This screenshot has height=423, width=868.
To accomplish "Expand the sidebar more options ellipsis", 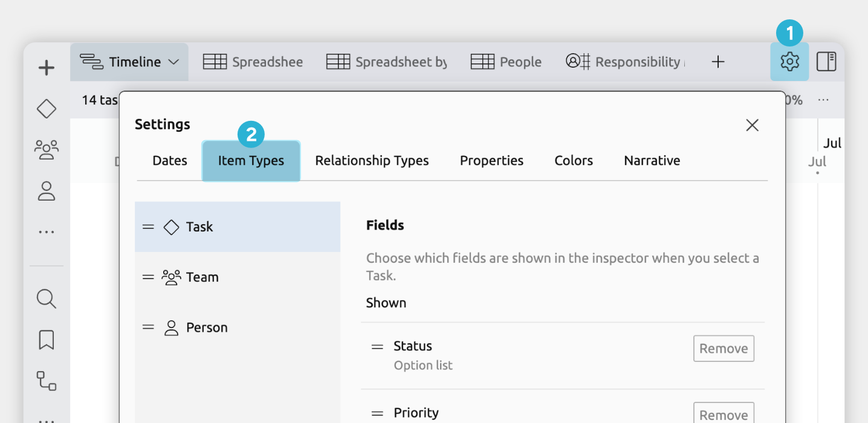I will tap(47, 232).
